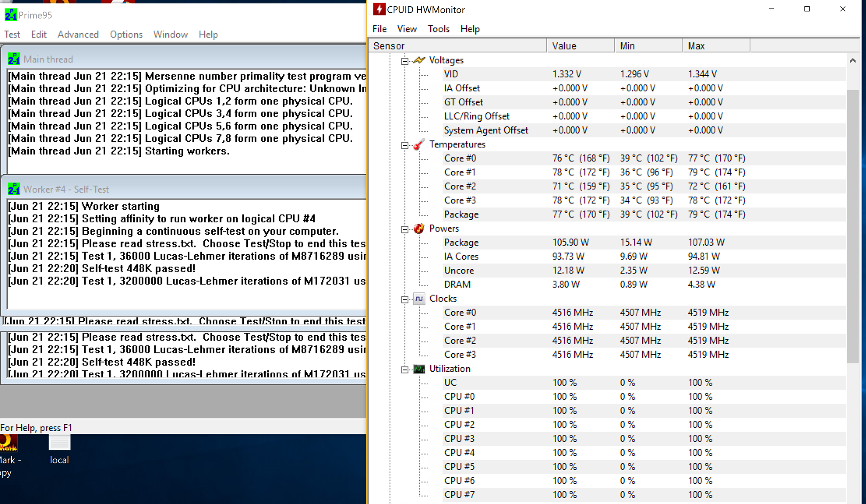Image resolution: width=866 pixels, height=504 pixels.
Task: Select the VID voltage row
Action: [644, 74]
